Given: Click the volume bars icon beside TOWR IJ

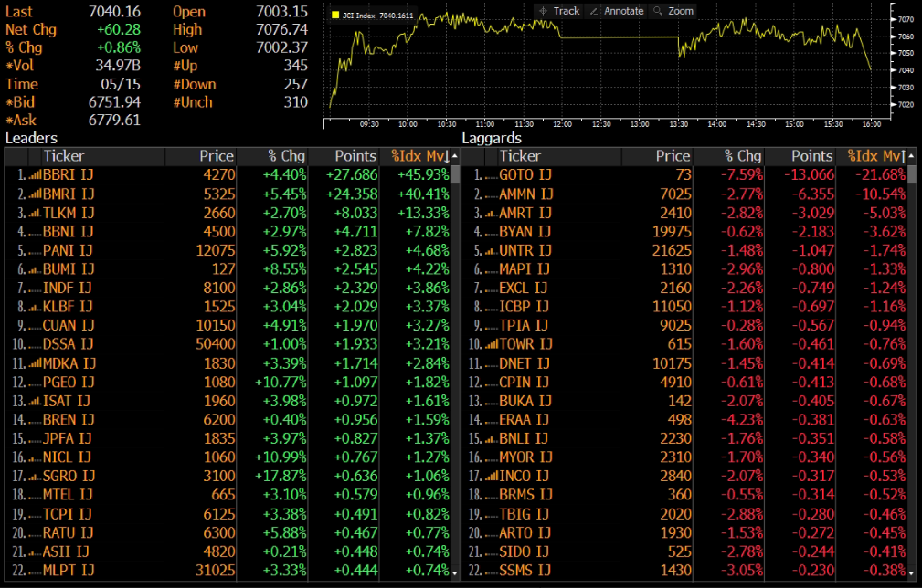Looking at the screenshot, I should (x=492, y=344).
